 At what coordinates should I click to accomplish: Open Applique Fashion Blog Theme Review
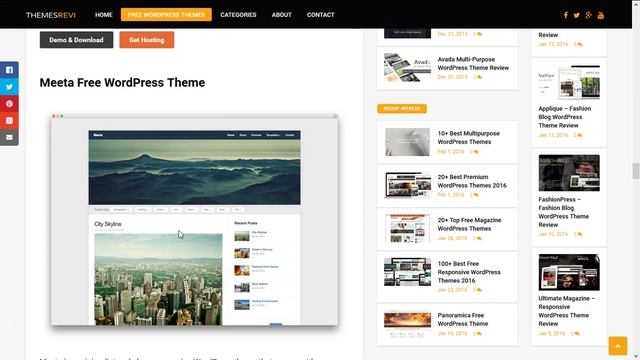(564, 117)
